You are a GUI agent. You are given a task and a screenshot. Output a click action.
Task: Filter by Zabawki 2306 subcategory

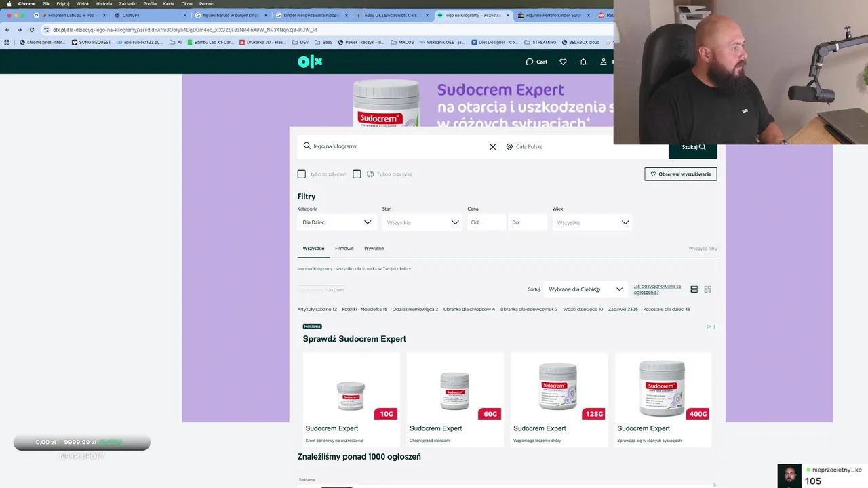[x=623, y=309]
